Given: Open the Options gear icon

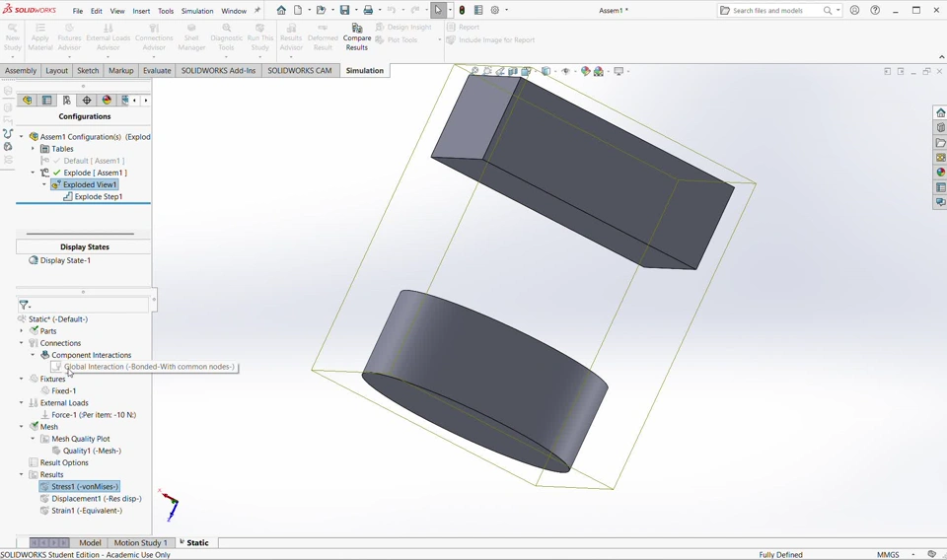Looking at the screenshot, I should coord(495,10).
